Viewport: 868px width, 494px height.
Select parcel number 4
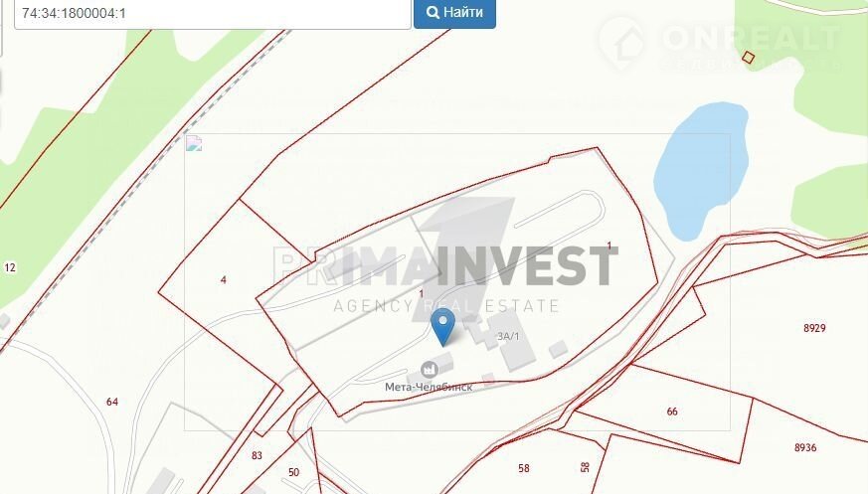[x=223, y=280]
